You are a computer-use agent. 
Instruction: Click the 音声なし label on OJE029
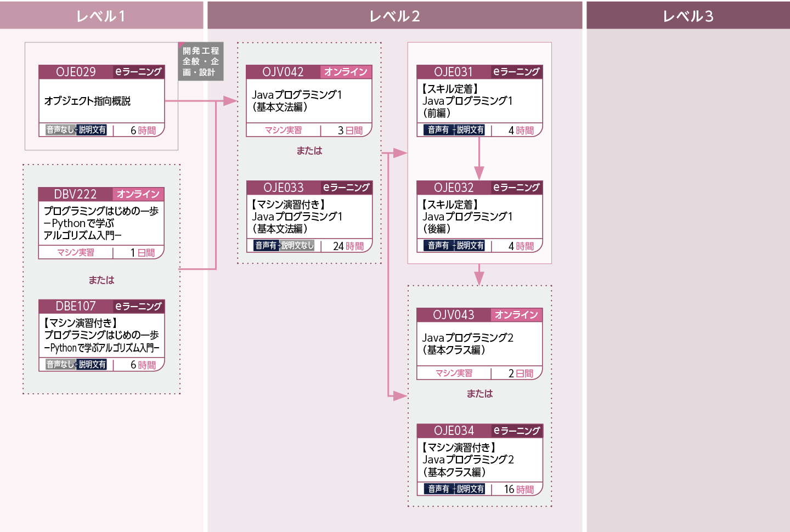pos(60,130)
